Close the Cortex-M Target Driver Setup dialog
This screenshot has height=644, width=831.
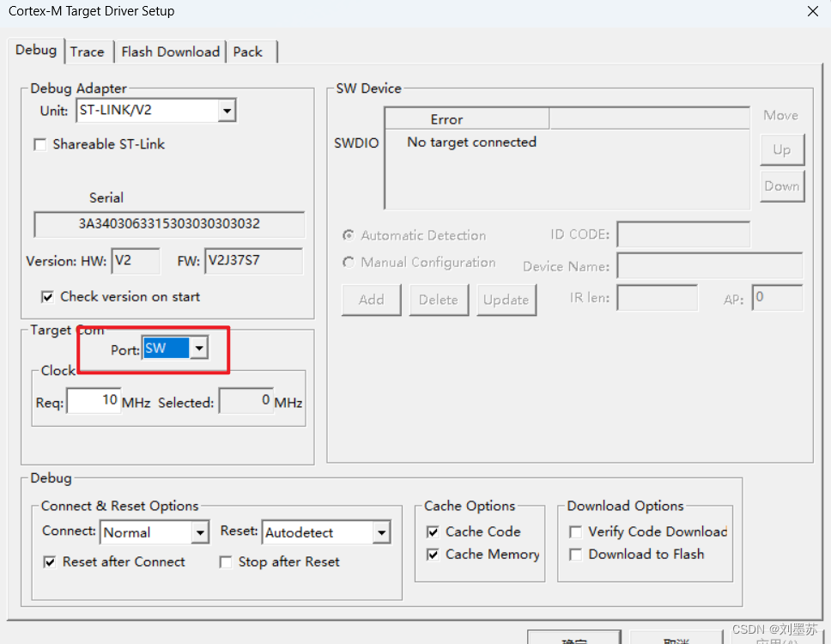[812, 11]
